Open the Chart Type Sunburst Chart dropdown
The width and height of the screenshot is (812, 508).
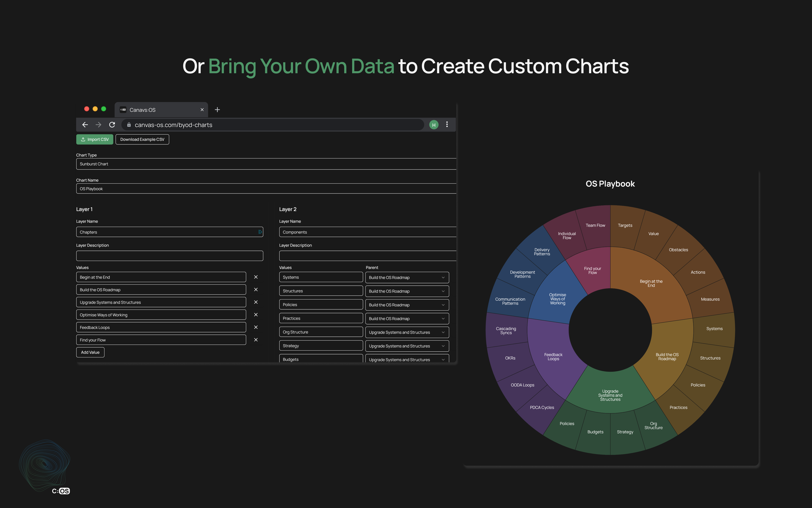[266, 164]
